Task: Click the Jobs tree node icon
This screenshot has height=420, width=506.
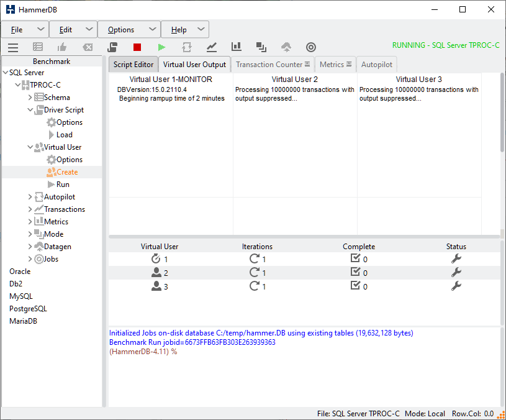Action: [x=38, y=259]
